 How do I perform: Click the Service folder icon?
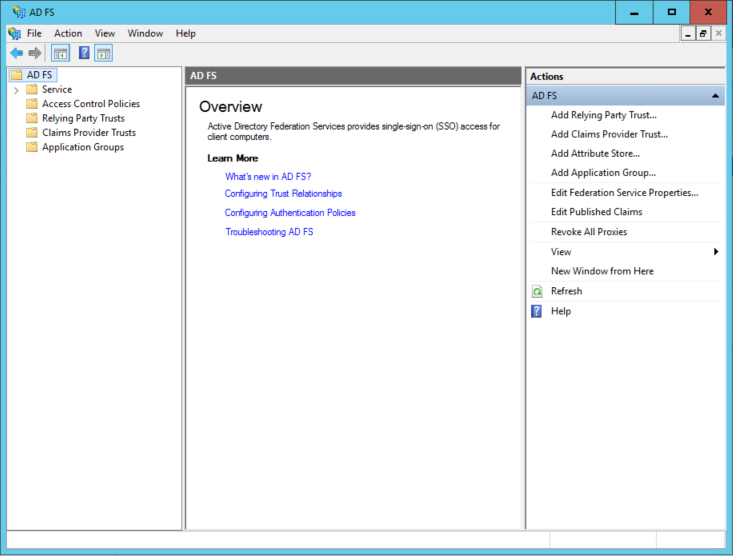pyautogui.click(x=32, y=89)
